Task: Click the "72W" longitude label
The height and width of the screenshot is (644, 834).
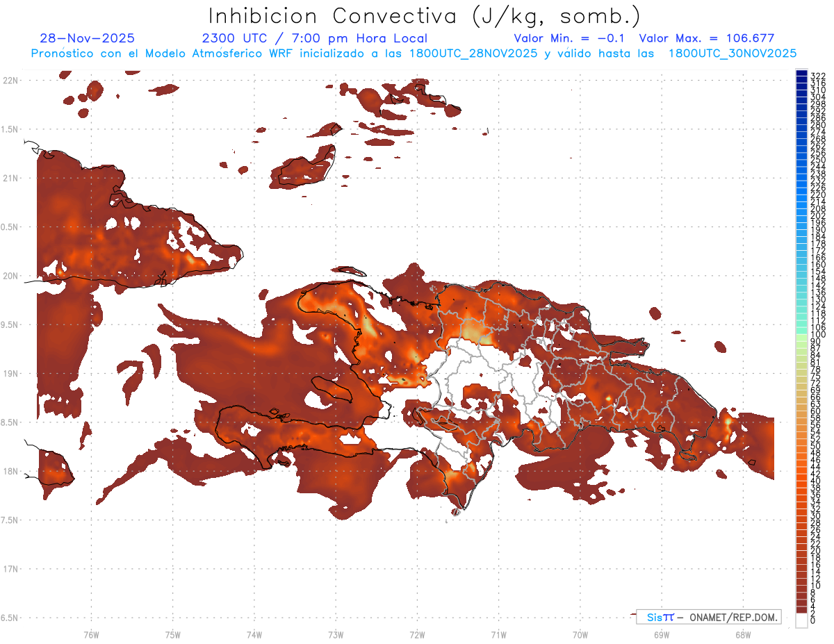Action: click(417, 634)
